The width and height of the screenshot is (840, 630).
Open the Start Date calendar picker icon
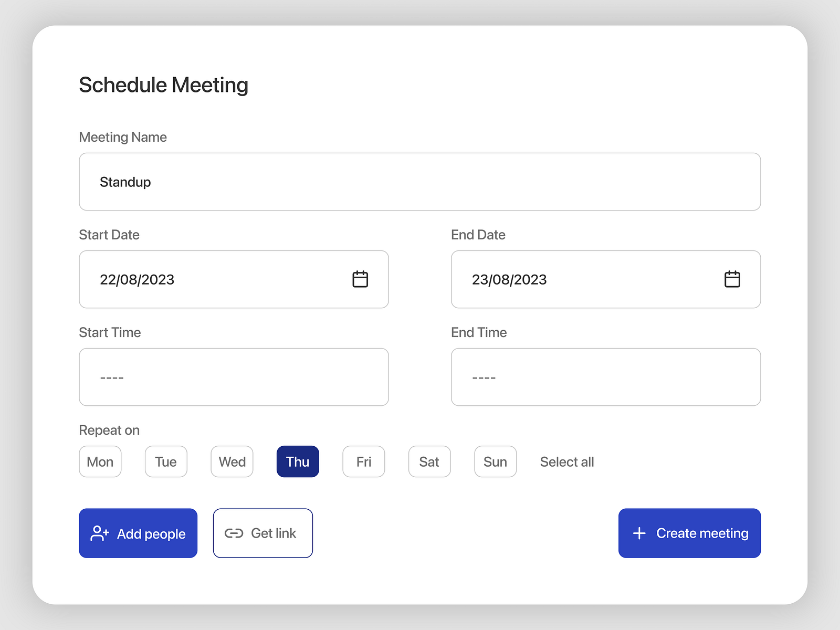(x=360, y=279)
